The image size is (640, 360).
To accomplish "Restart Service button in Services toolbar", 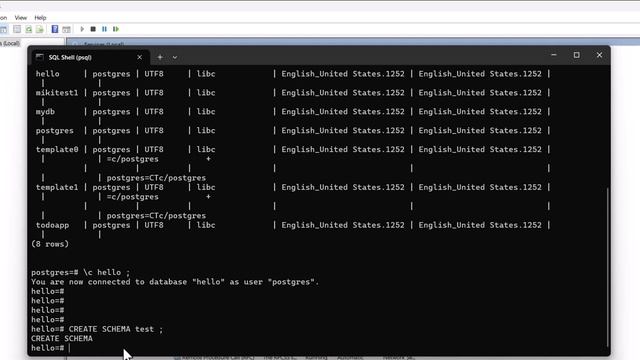I will 116,29.
